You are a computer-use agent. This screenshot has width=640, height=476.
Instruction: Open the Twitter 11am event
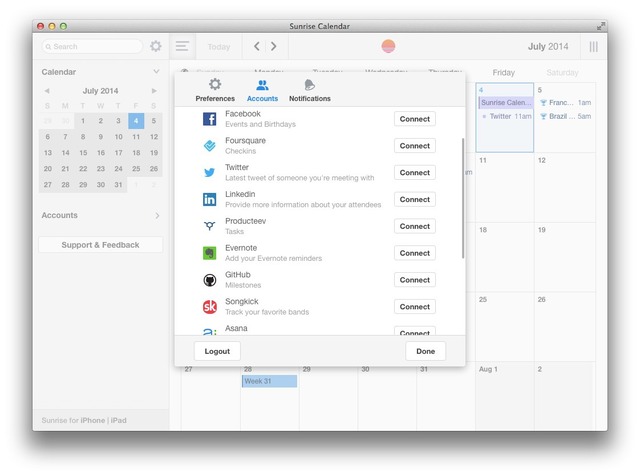click(507, 116)
